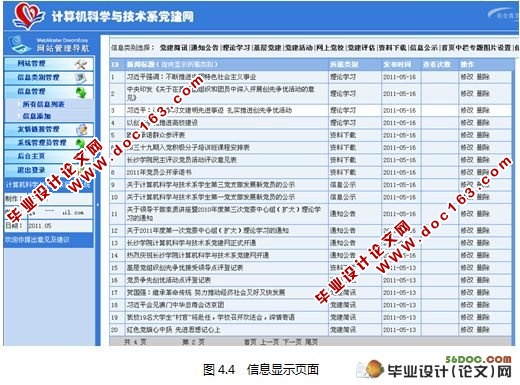Screen dimensions: 520x385
Task: Click title 关于计算机科学与技术系学生第三党支部发展新党员的公示
Action: (211, 185)
